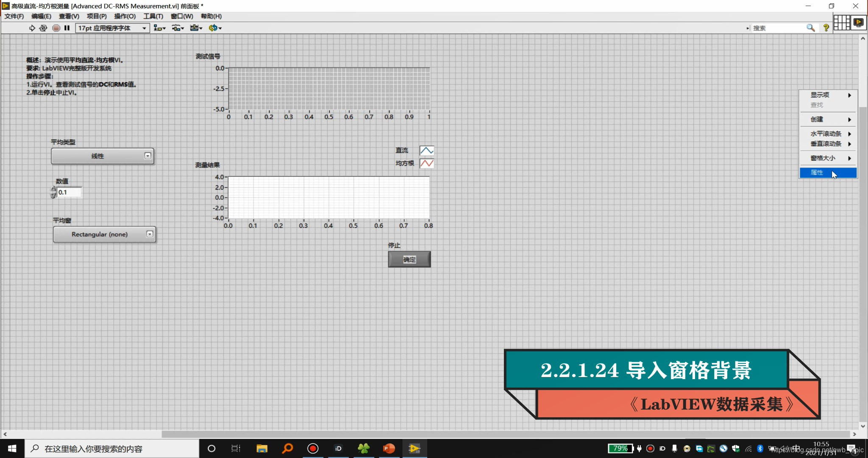The image size is (868, 458).
Task: Open the 编辑(E) menu
Action: [41, 16]
